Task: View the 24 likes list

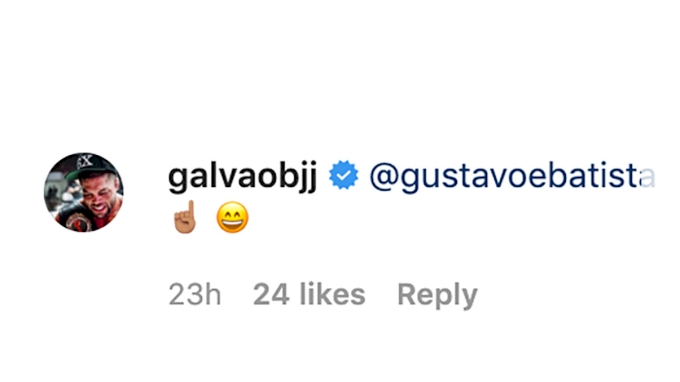Action: tap(309, 294)
